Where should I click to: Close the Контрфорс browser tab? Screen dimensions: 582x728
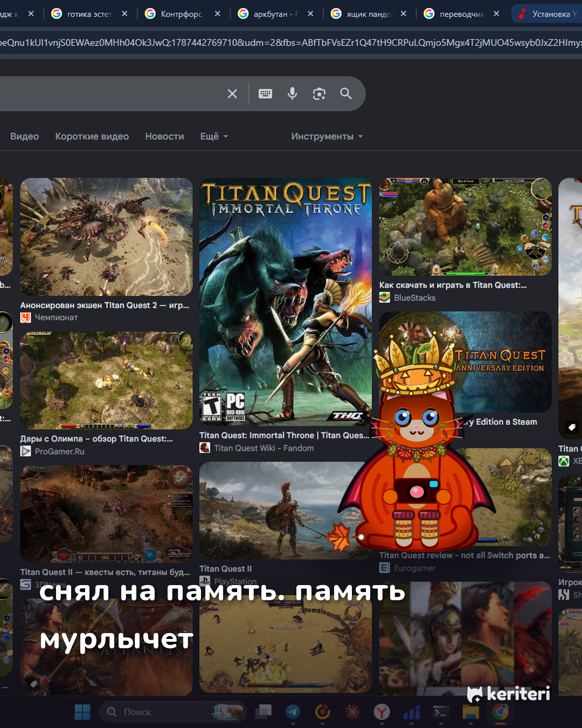point(218,14)
